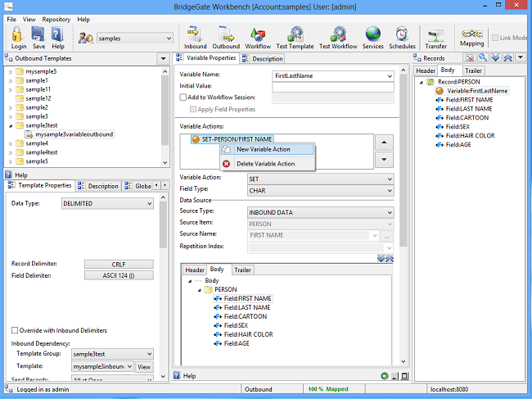This screenshot has width=532, height=399.
Task: Launch the Test Template tool
Action: 295,38
